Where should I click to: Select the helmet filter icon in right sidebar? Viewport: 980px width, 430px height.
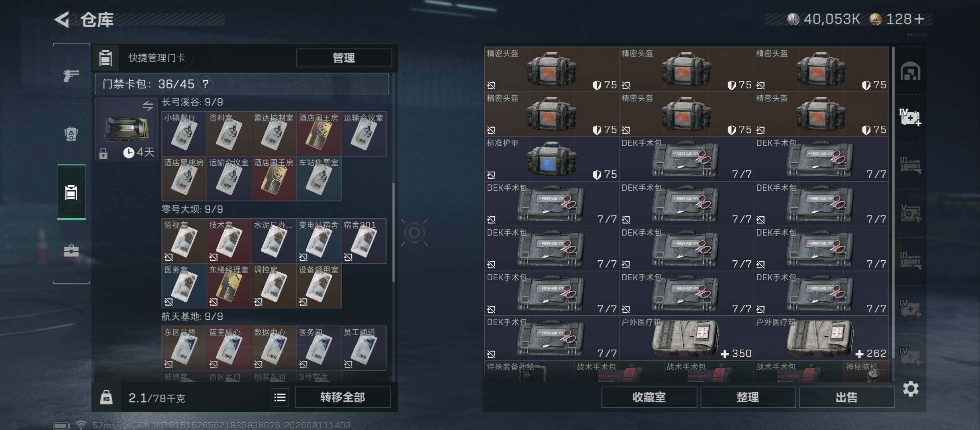coord(910,72)
